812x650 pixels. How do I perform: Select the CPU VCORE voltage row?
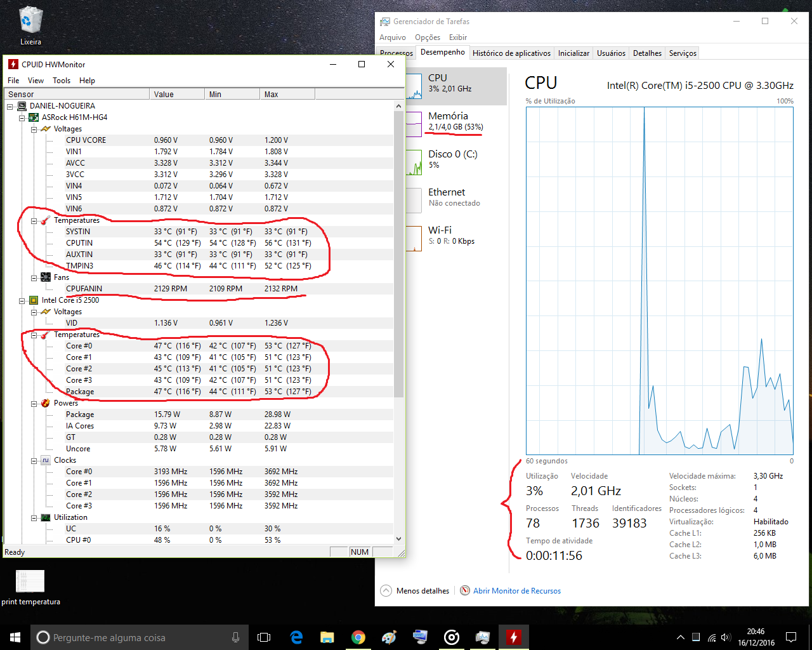point(198,140)
